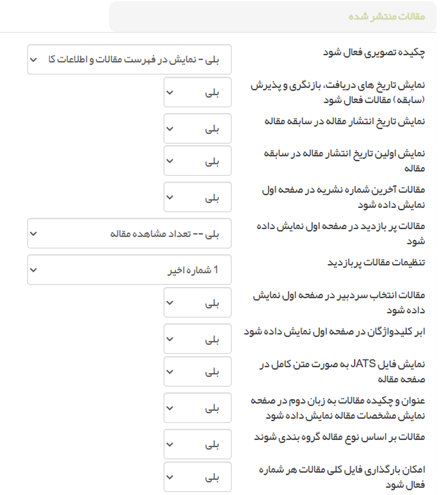Viewport: 448px width, 495px height.
Task: Click the 'نمایش فایل JATS به صورت متن کامل' label
Action: pos(344,371)
